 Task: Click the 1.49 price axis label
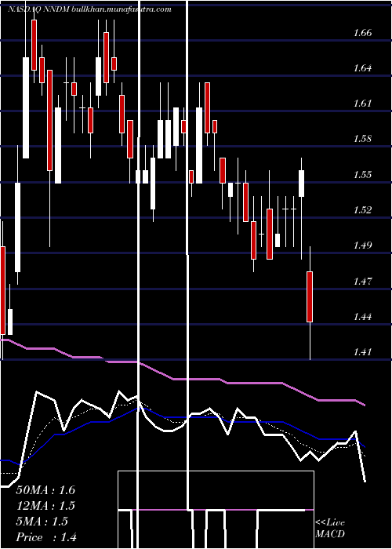[x=362, y=245]
